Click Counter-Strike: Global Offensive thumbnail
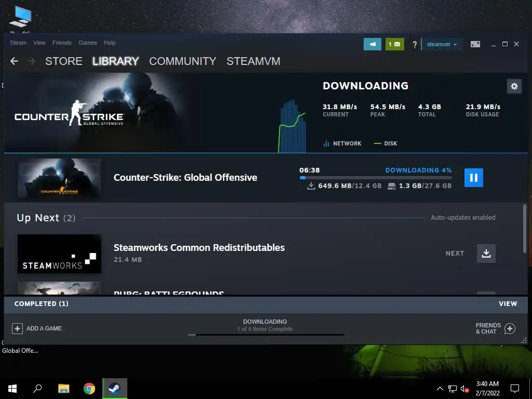This screenshot has width=532, height=399. tap(59, 178)
